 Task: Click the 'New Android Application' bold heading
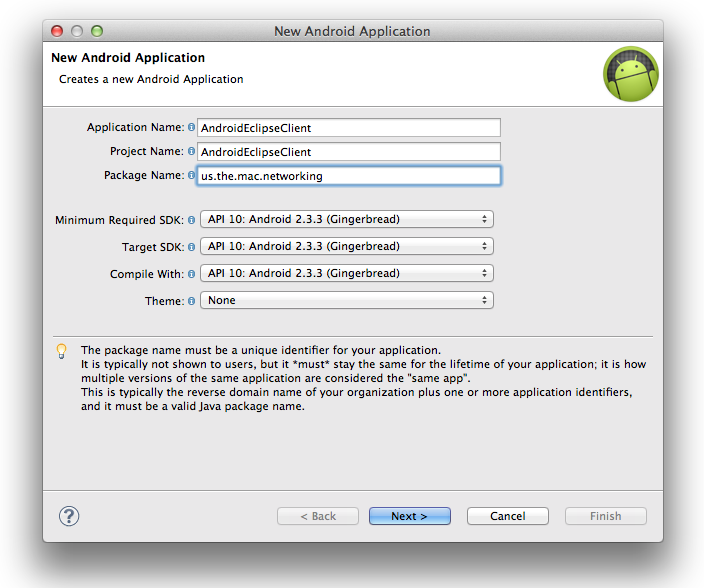pyautogui.click(x=128, y=58)
